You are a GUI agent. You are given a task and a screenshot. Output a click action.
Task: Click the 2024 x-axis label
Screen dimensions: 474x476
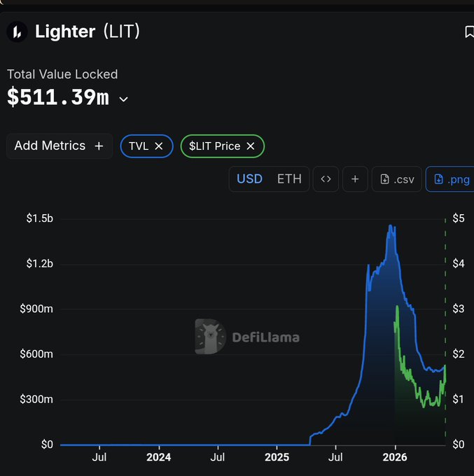point(158,457)
